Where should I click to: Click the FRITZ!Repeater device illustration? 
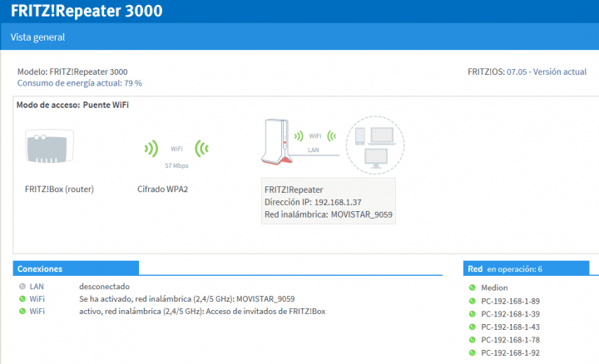pos(276,141)
